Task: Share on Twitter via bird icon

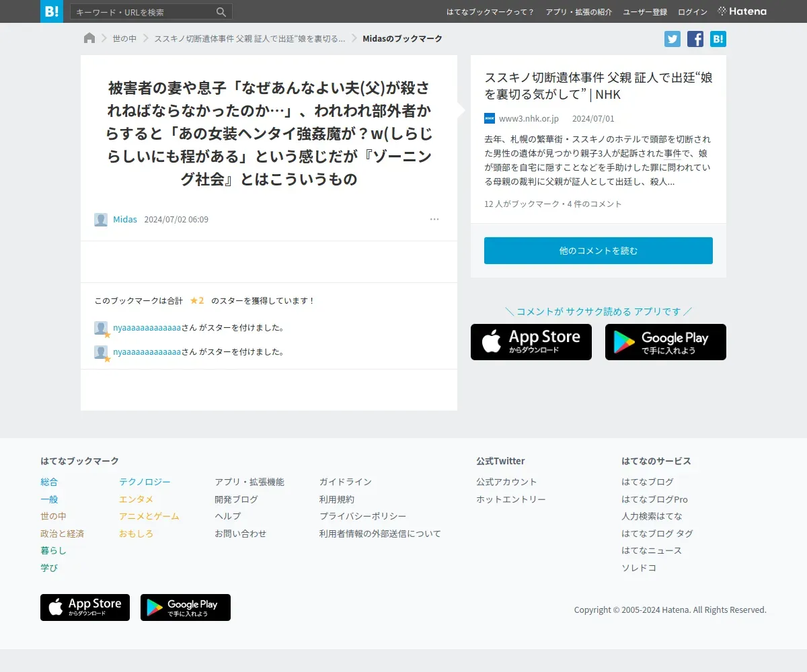Action: (672, 39)
